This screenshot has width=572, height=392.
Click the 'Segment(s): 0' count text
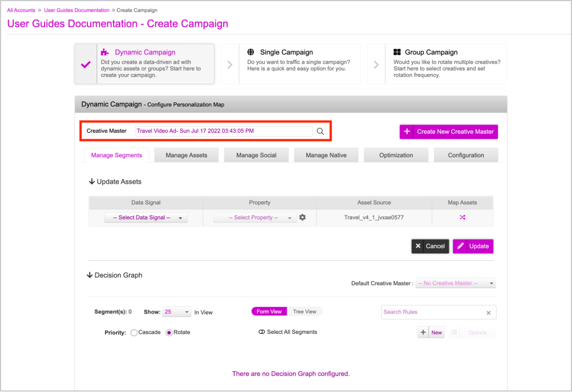113,312
